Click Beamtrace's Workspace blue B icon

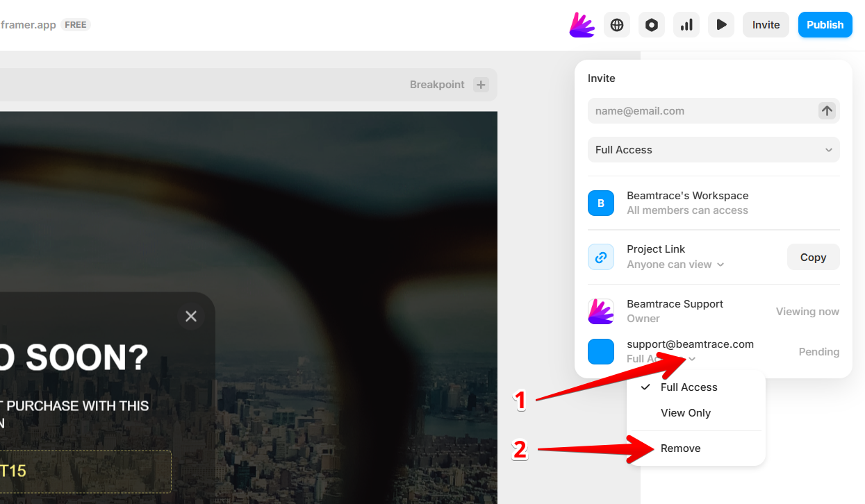tap(601, 203)
